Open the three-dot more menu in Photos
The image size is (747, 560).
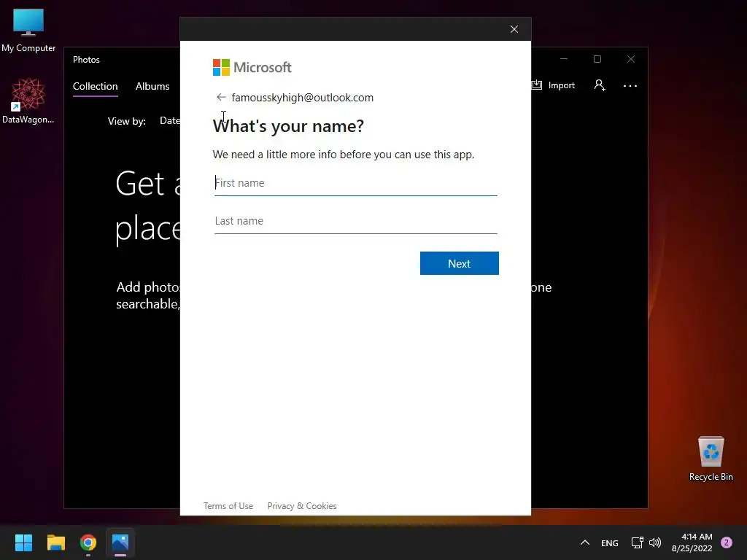[630, 86]
